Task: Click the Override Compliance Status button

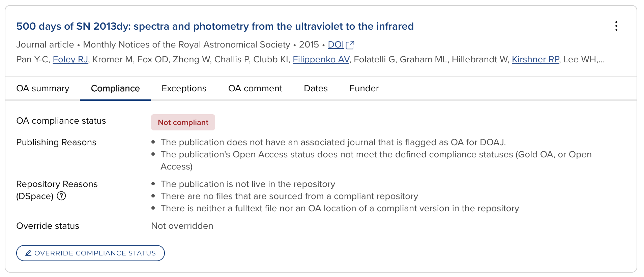Action: [90, 253]
